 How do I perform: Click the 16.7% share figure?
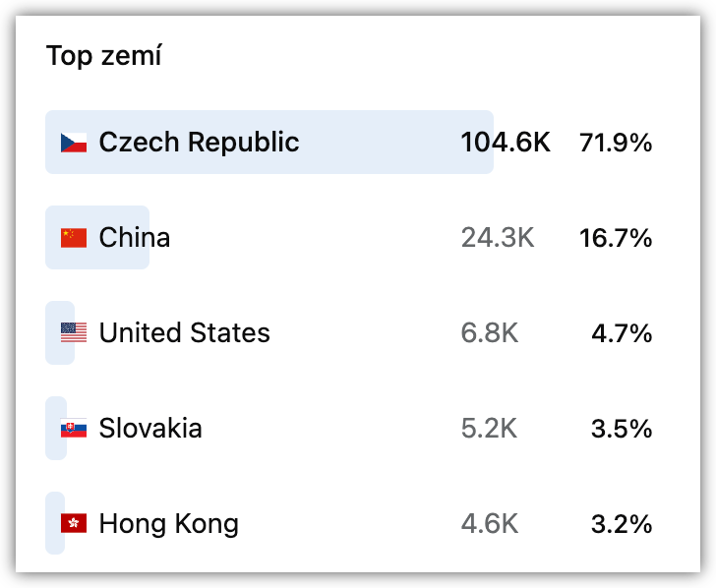[x=616, y=238]
